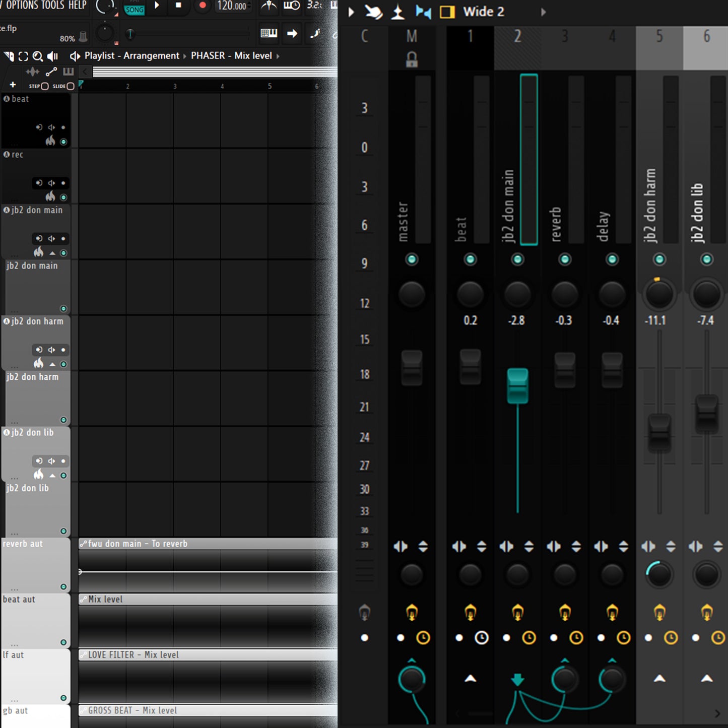Expand the arrow right of Wide 2
Viewport: 728px width, 728px height.
pyautogui.click(x=543, y=12)
